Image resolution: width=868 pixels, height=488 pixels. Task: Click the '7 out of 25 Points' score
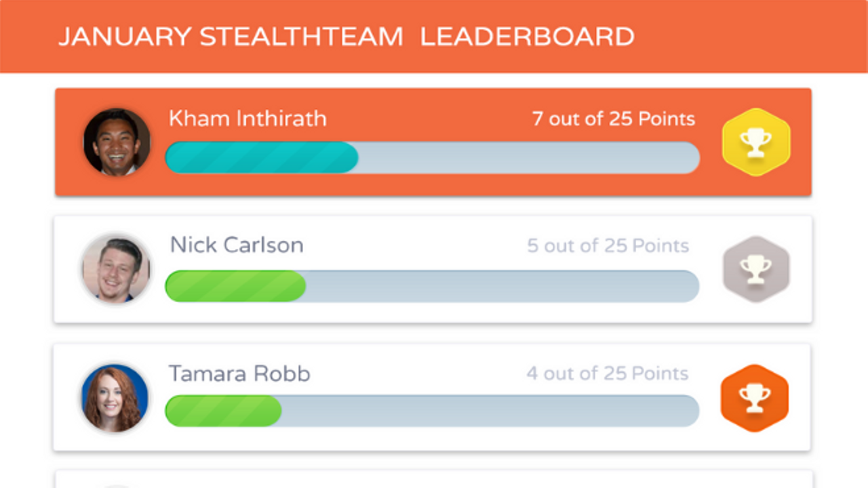tap(613, 119)
